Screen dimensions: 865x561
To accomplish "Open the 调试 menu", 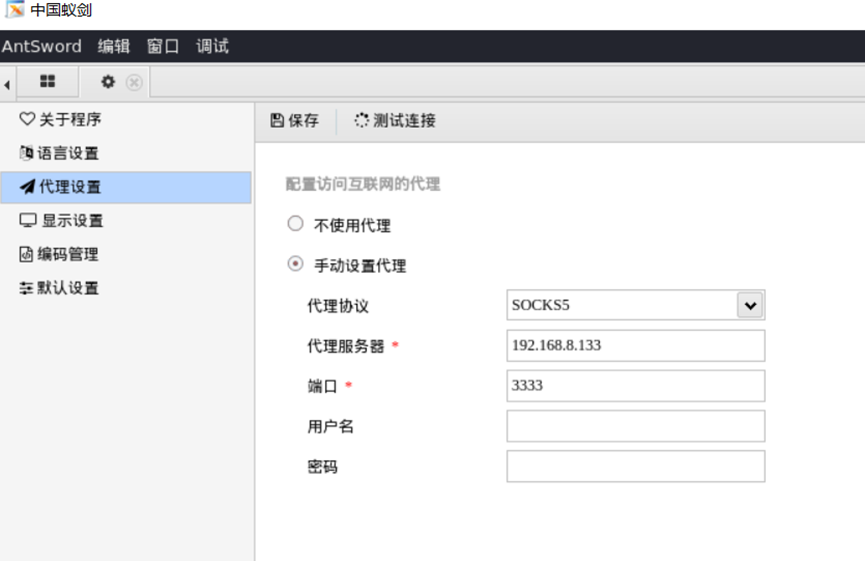I will pos(212,46).
